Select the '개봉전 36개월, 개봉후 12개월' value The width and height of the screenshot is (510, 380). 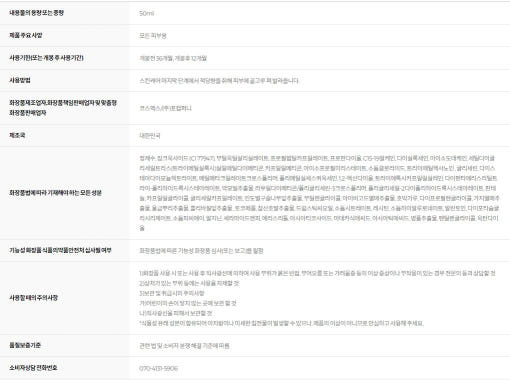tap(173, 58)
